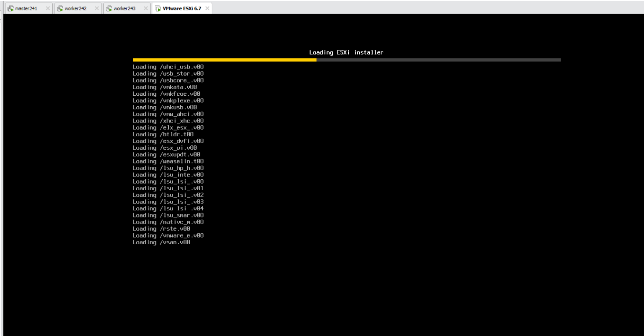644x336 pixels.
Task: Click the 'Loading ESXi installer' heading
Action: (346, 52)
